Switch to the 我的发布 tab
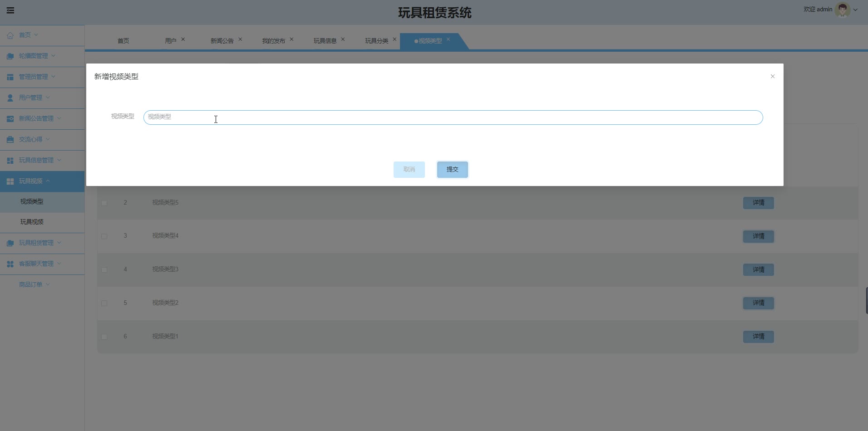This screenshot has height=431, width=868. (273, 41)
